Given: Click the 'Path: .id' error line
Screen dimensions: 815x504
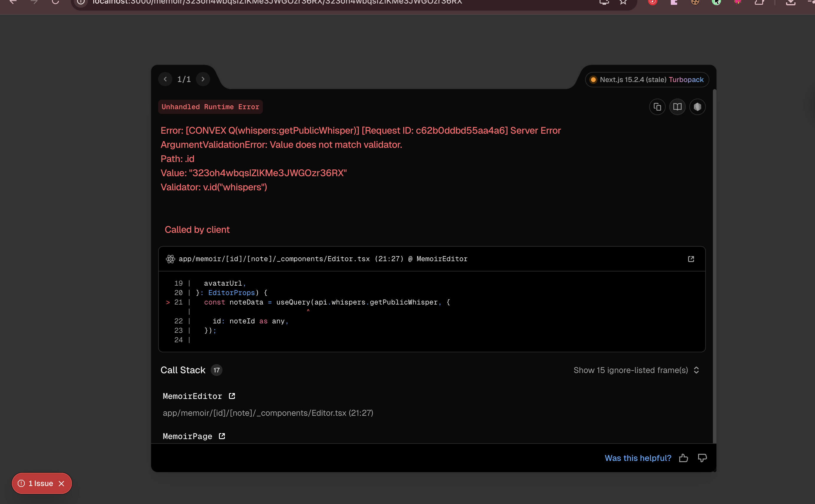Looking at the screenshot, I should coord(177,159).
